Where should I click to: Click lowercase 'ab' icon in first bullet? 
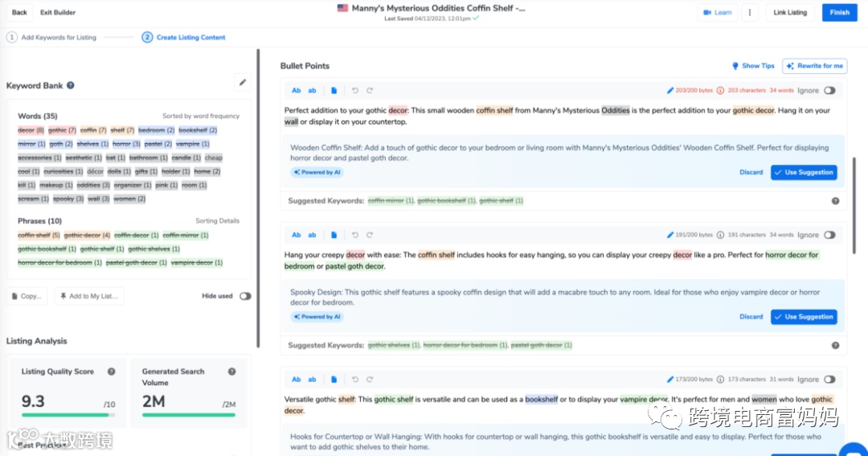(x=312, y=90)
